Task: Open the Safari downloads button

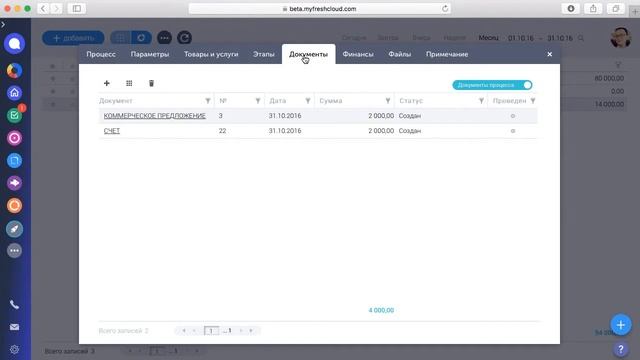Action: pyautogui.click(x=571, y=9)
